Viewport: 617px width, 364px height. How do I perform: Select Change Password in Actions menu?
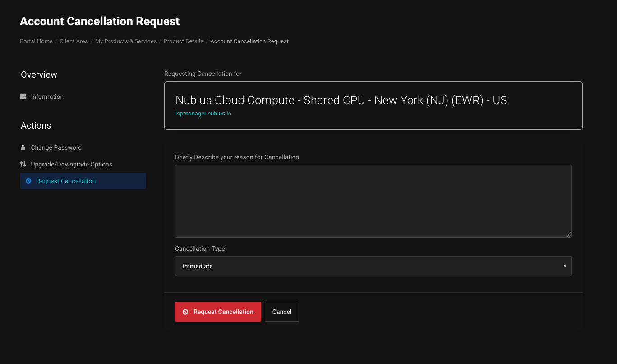(x=56, y=147)
